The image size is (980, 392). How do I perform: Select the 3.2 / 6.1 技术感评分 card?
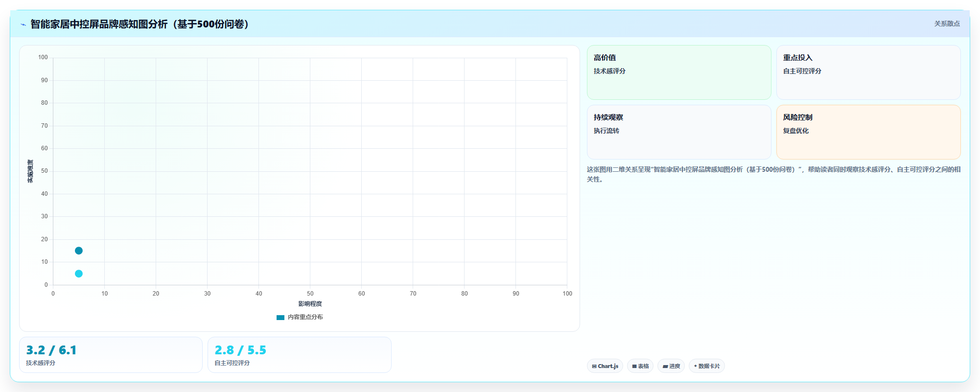tap(111, 355)
